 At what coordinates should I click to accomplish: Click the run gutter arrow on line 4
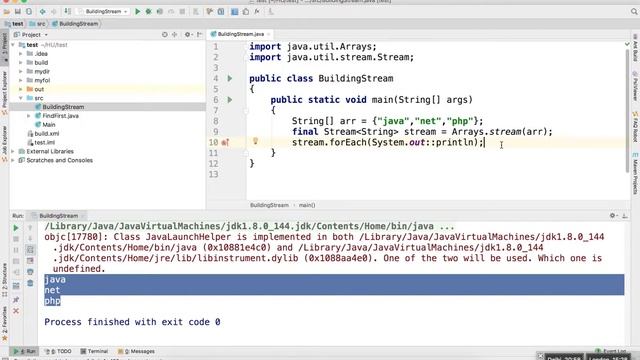(230, 78)
